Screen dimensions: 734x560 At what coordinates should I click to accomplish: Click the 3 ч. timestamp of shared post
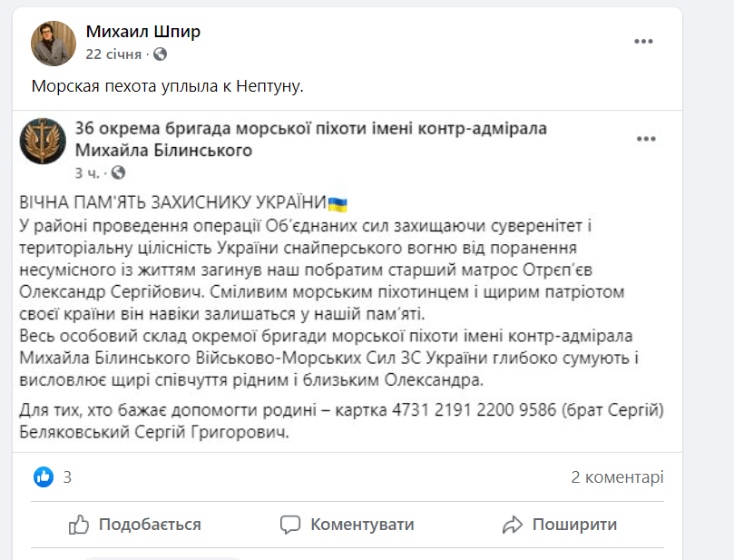pyautogui.click(x=87, y=172)
